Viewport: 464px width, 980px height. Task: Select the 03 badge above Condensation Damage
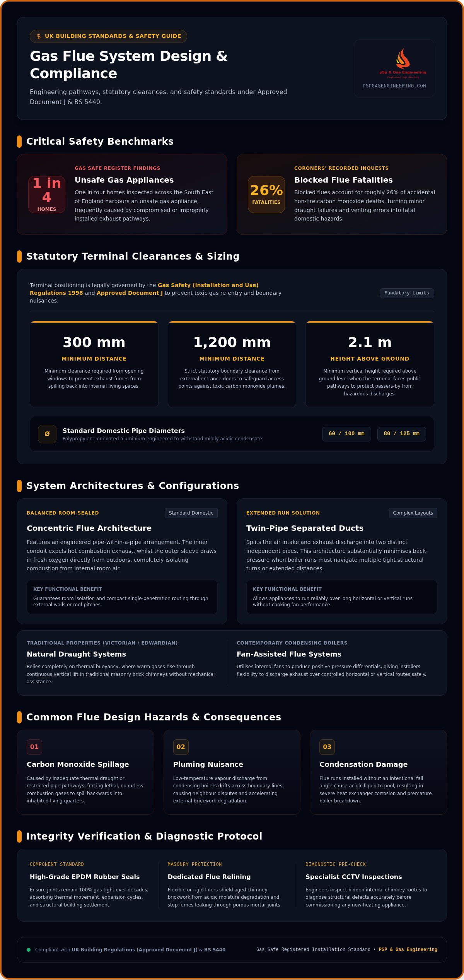[327, 747]
